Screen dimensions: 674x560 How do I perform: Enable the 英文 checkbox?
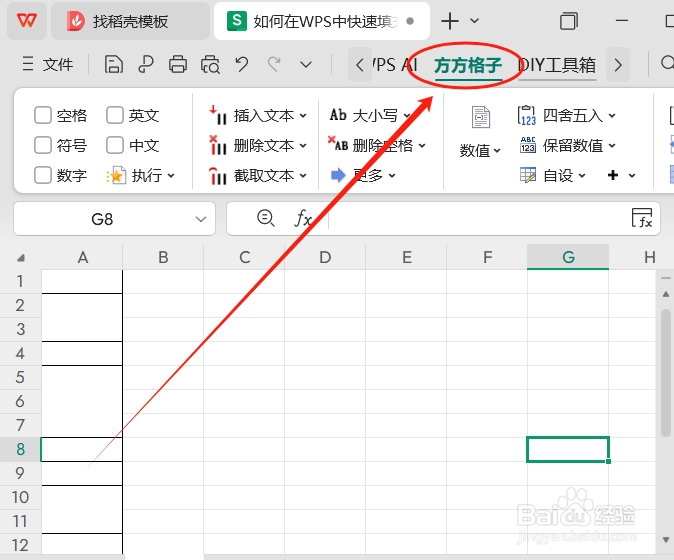coord(115,115)
